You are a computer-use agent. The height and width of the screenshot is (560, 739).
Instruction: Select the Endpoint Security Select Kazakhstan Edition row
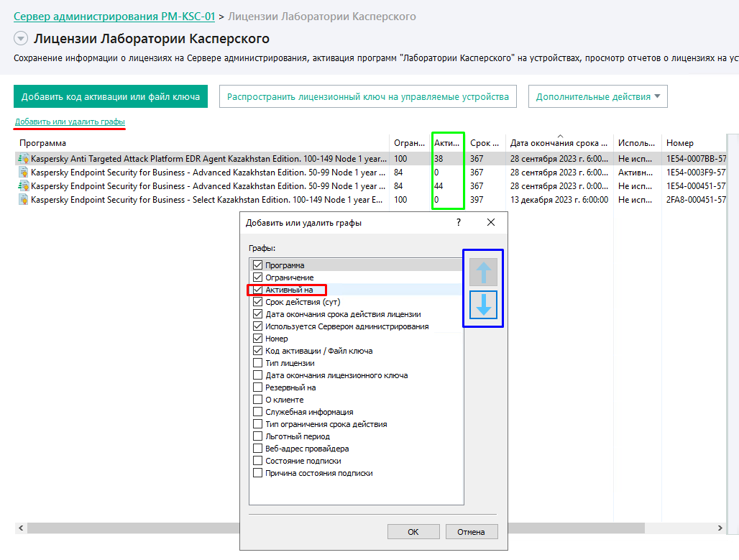point(370,200)
